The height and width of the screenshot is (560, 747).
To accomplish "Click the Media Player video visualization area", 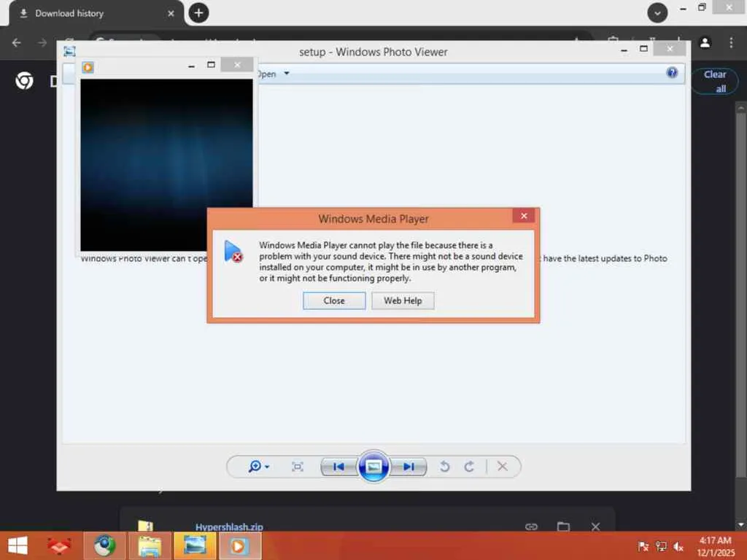I will coord(166,165).
